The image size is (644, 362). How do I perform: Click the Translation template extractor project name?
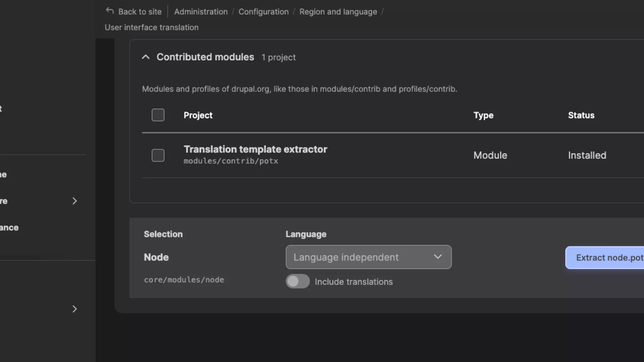[x=255, y=149]
